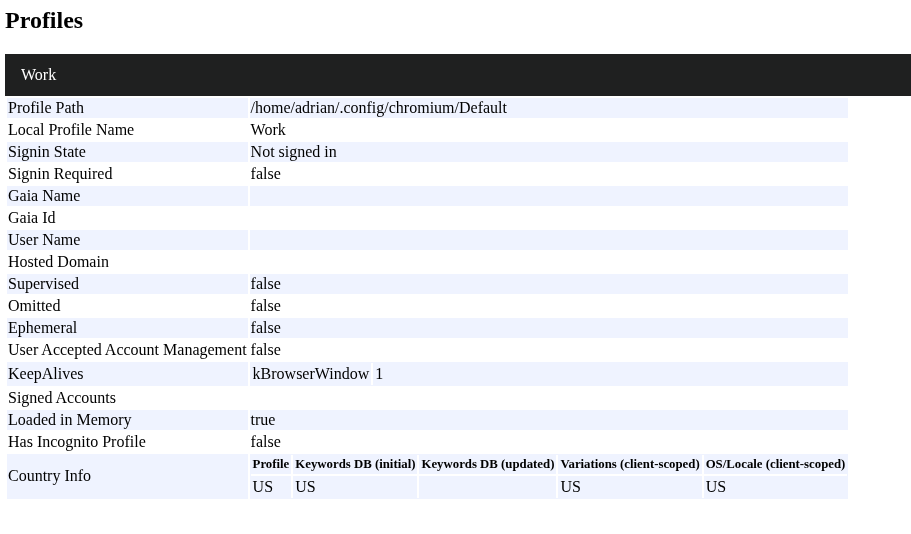
Task: Select the profile path /home/adrian/.config/chromium/Default
Action: pyautogui.click(x=378, y=108)
